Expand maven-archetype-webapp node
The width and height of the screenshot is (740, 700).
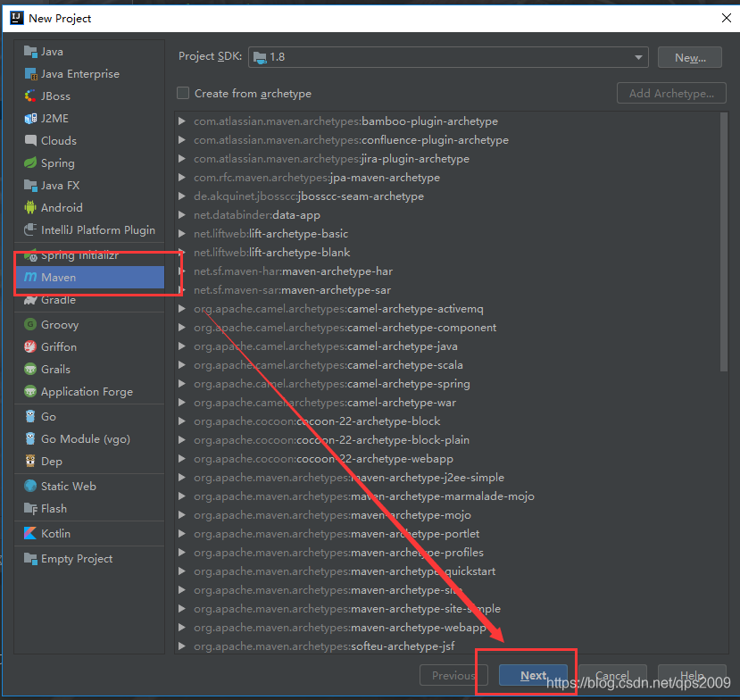pos(182,628)
